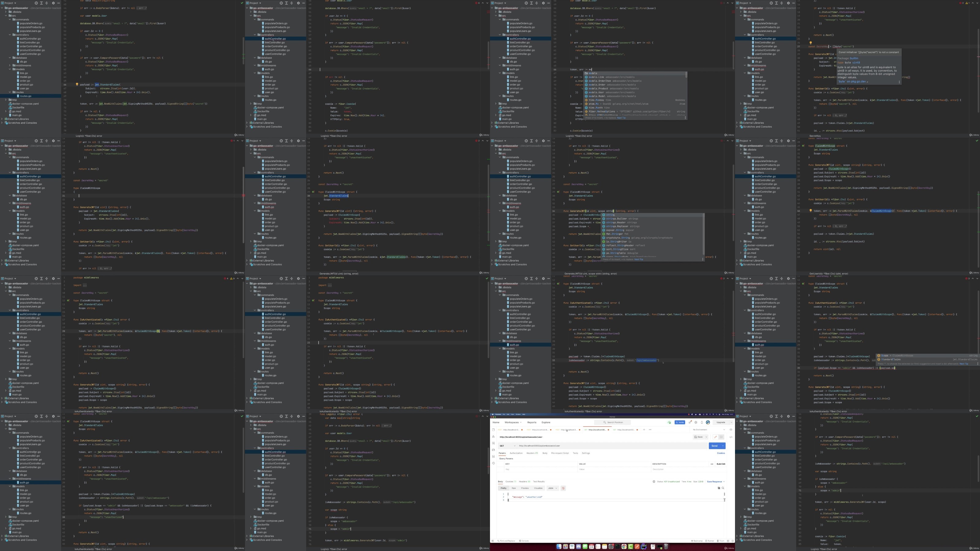Switch the response view to Raw
This screenshot has width=980, height=551.
tap(514, 488)
